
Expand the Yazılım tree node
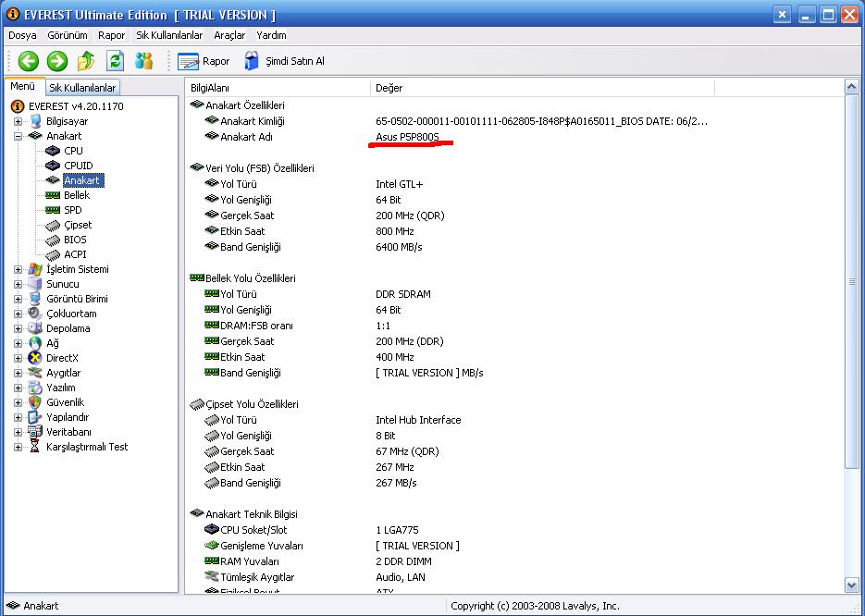tap(19, 388)
